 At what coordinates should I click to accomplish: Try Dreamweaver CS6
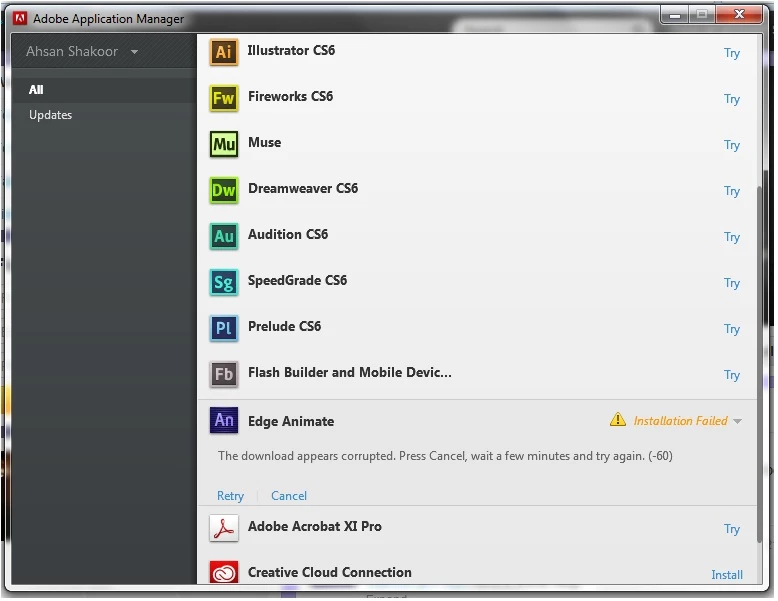point(732,191)
